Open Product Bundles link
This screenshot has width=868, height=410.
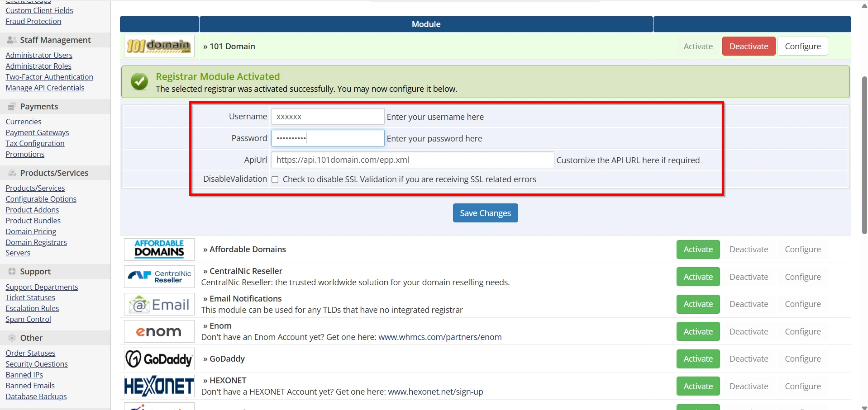pos(33,221)
